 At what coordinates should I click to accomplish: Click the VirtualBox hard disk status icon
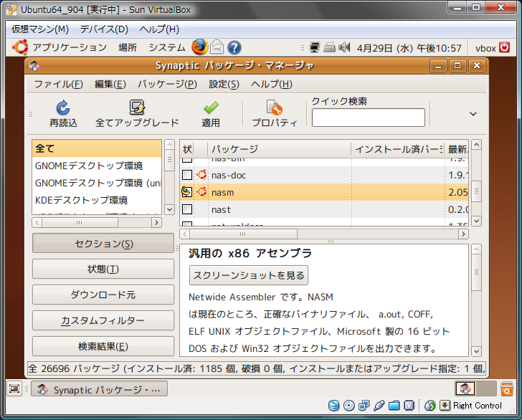tap(333, 406)
